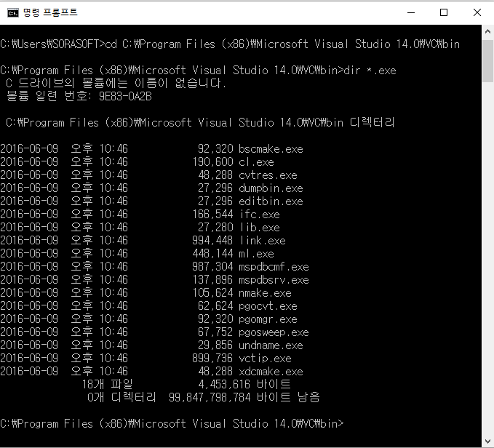Click the nmake.exe file name

coord(265,293)
